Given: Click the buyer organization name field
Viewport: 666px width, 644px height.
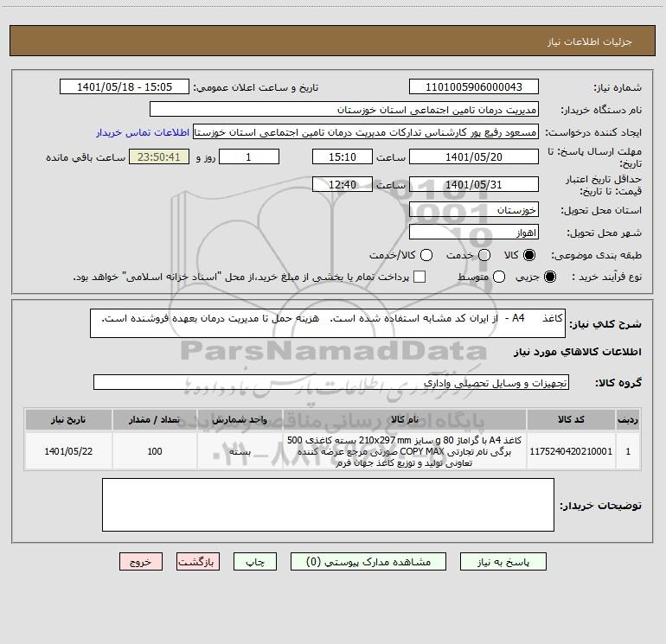Looking at the screenshot, I should 344,110.
